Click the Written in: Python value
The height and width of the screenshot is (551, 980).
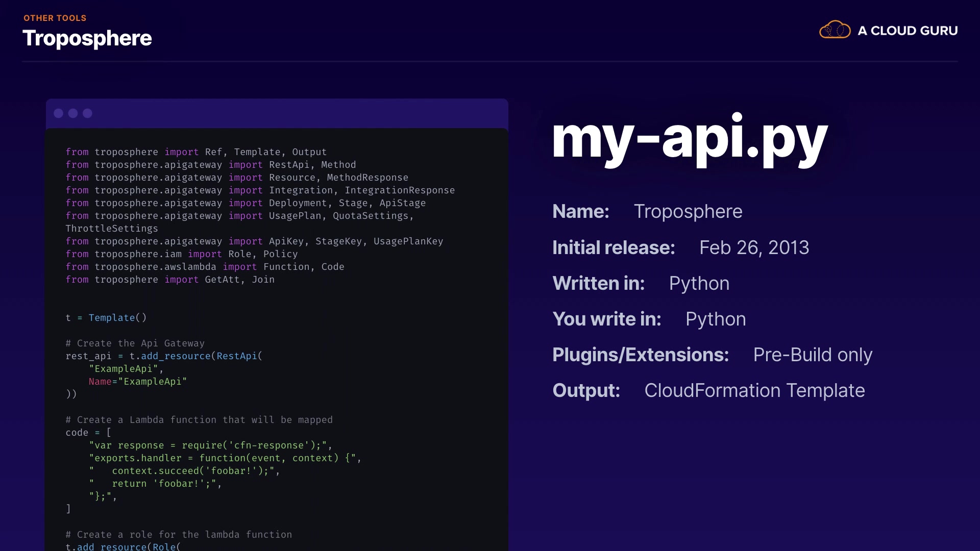pyautogui.click(x=699, y=283)
